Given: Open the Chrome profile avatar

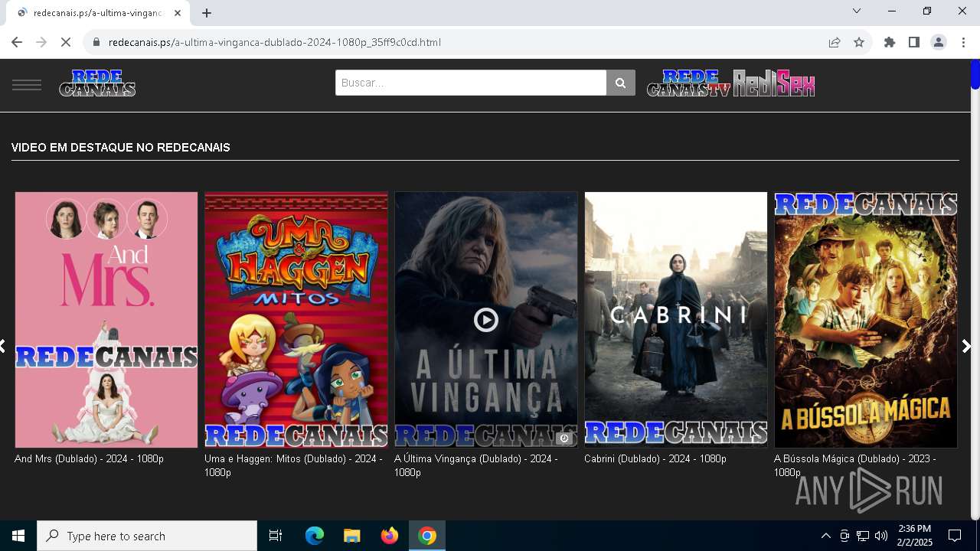Looking at the screenshot, I should pos(939,42).
